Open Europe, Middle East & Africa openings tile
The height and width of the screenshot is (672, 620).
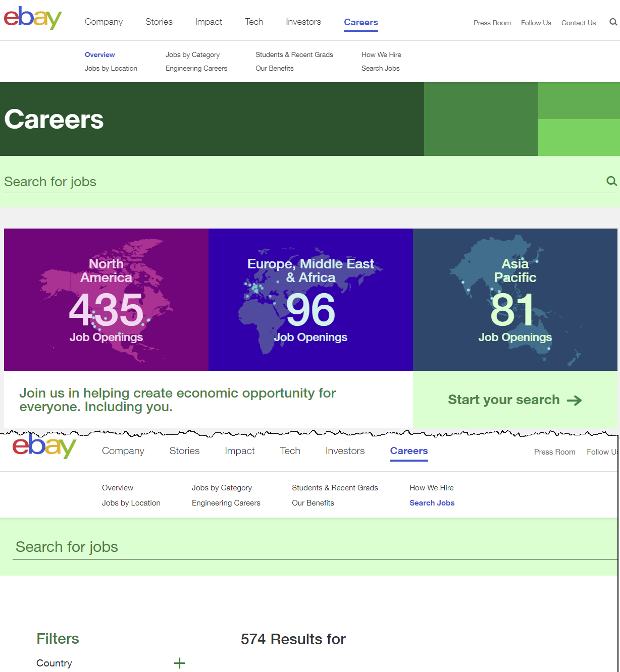311,300
